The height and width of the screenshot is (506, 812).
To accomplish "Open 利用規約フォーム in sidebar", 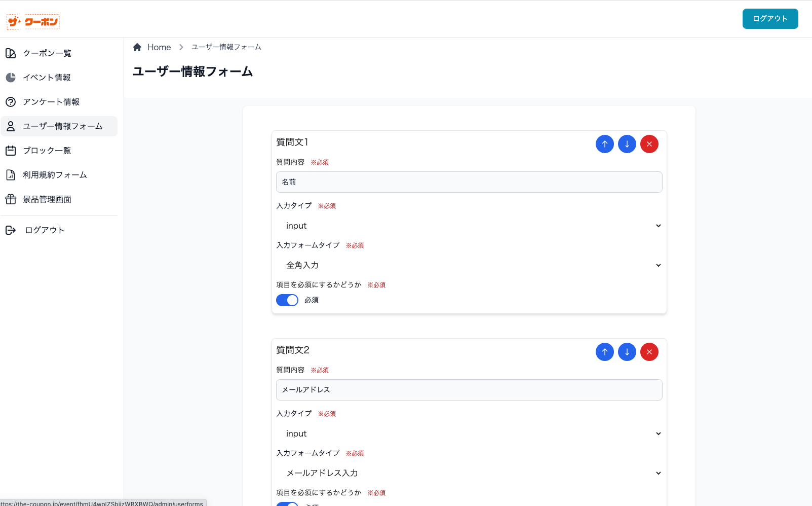I will click(59, 175).
